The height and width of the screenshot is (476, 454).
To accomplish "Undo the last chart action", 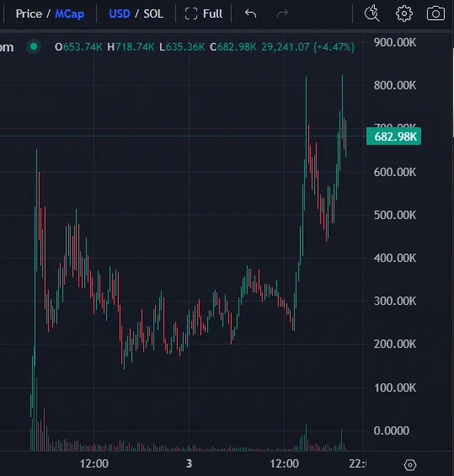I will [250, 13].
